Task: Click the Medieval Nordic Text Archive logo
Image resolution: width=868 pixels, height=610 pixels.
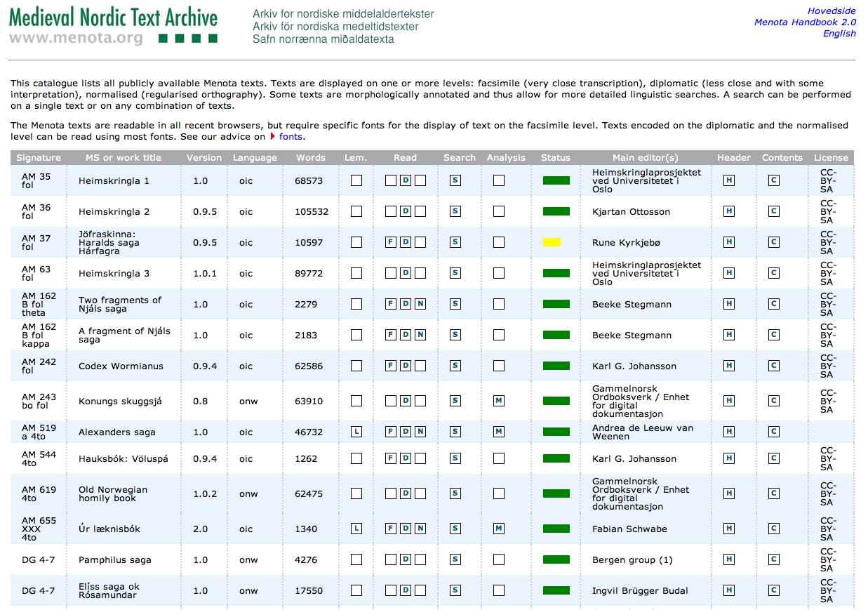Action: tap(114, 25)
